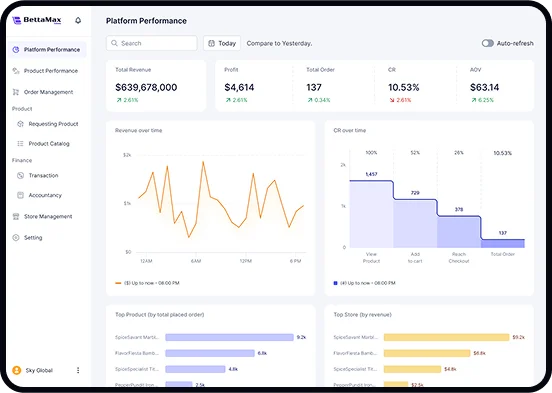The height and width of the screenshot is (393, 552).
Task: Click the Search input field
Action: (152, 43)
